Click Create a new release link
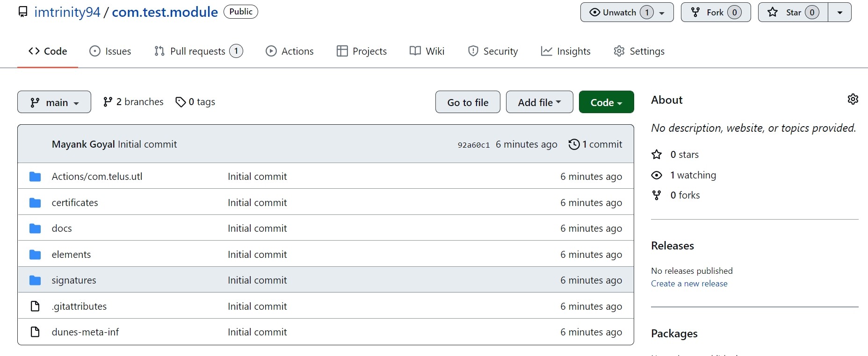The height and width of the screenshot is (356, 868). (x=689, y=284)
